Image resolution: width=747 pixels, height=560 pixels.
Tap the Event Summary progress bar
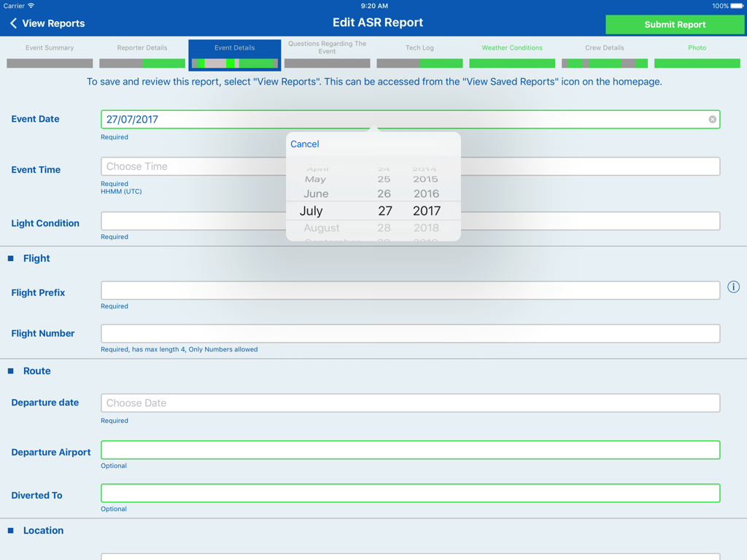coord(50,63)
